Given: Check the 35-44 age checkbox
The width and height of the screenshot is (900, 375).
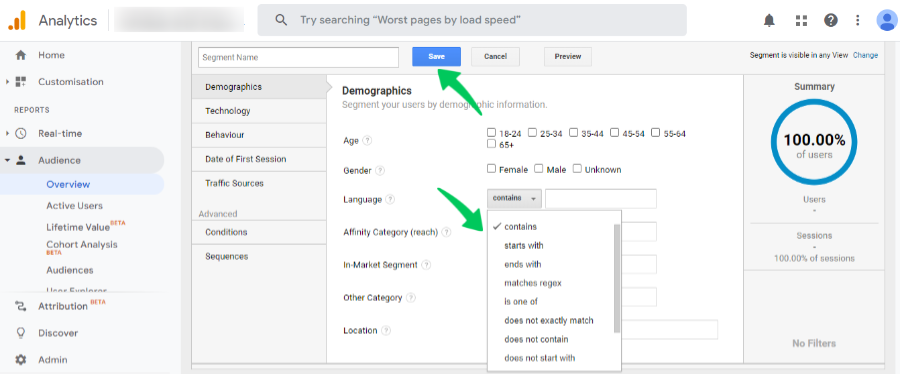Looking at the screenshot, I should 573,133.
